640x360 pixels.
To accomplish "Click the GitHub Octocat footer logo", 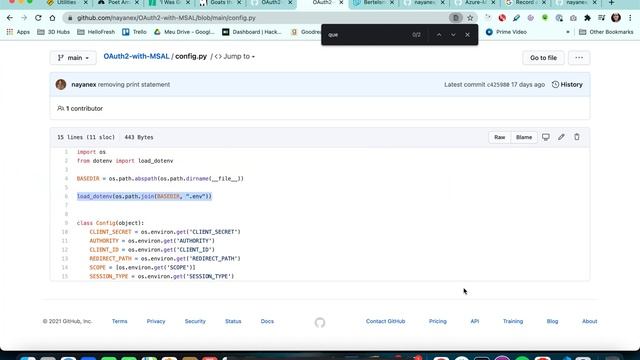I will click(x=320, y=322).
